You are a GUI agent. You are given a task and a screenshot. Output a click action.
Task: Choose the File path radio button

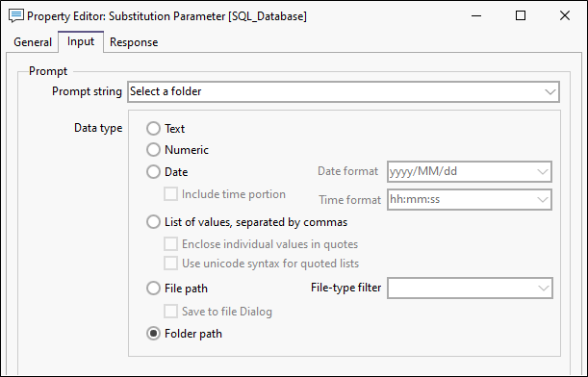tap(153, 289)
